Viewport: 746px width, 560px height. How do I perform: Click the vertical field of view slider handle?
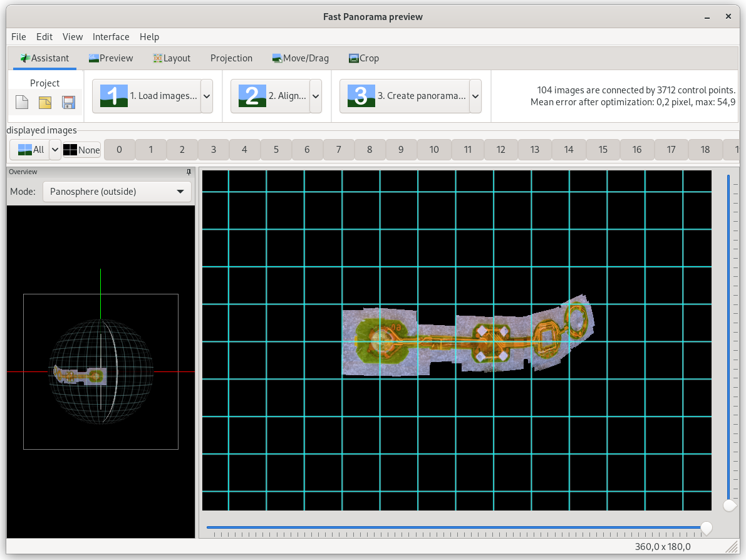728,505
